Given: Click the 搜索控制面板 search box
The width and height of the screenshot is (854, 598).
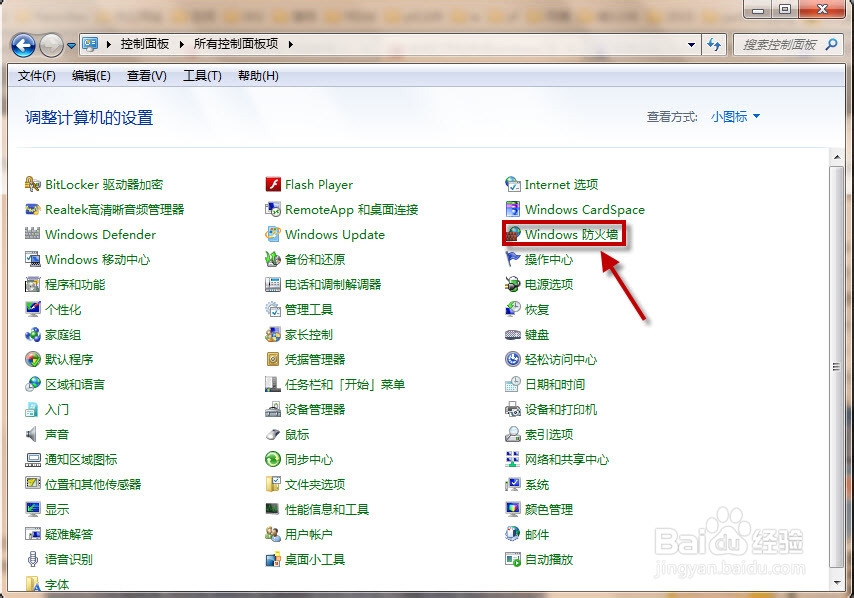Looking at the screenshot, I should coord(787,45).
